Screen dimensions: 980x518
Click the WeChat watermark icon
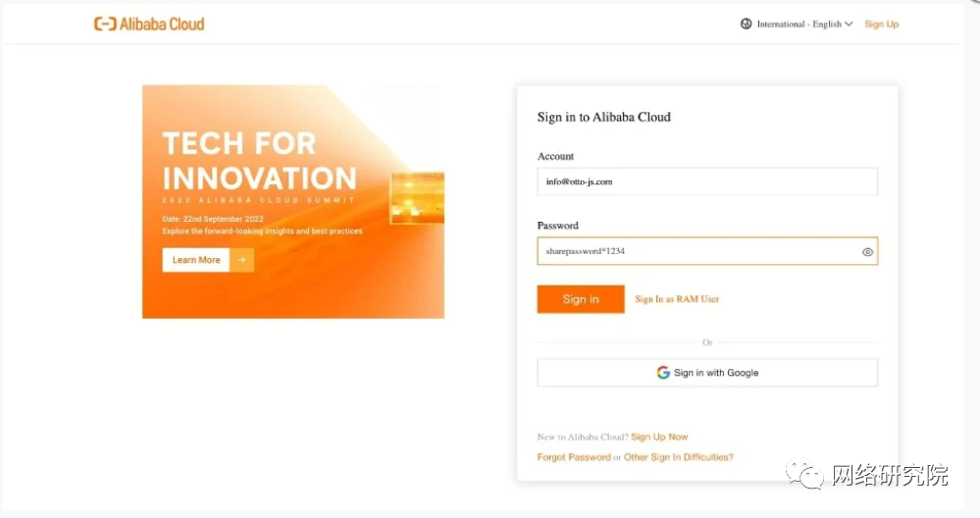(805, 475)
